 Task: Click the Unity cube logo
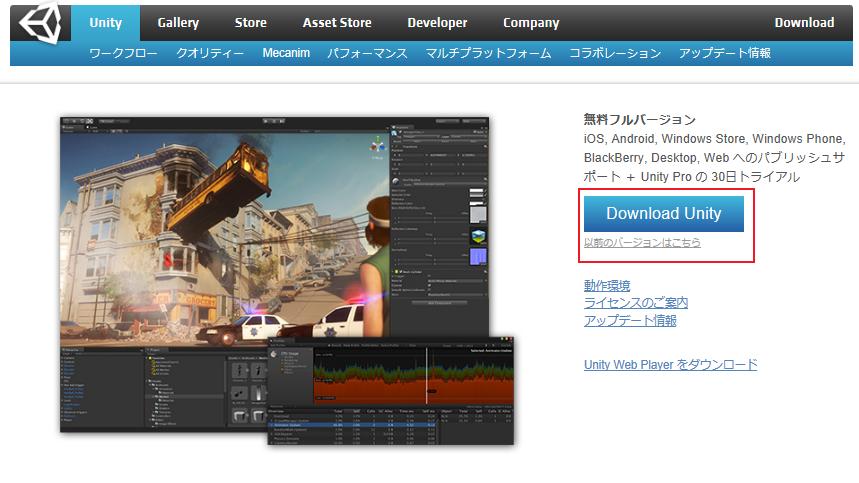pos(40,22)
